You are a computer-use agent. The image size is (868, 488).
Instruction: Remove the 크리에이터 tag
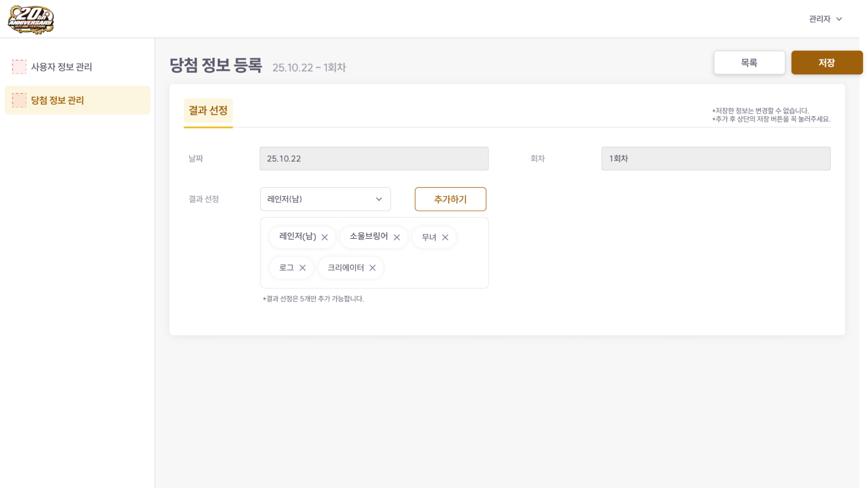point(373,268)
